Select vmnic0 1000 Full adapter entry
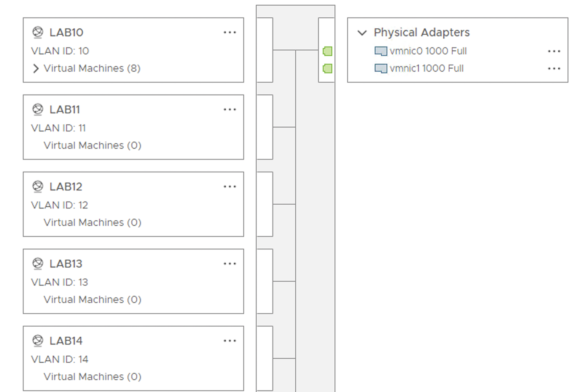578x392 pixels. (x=428, y=51)
